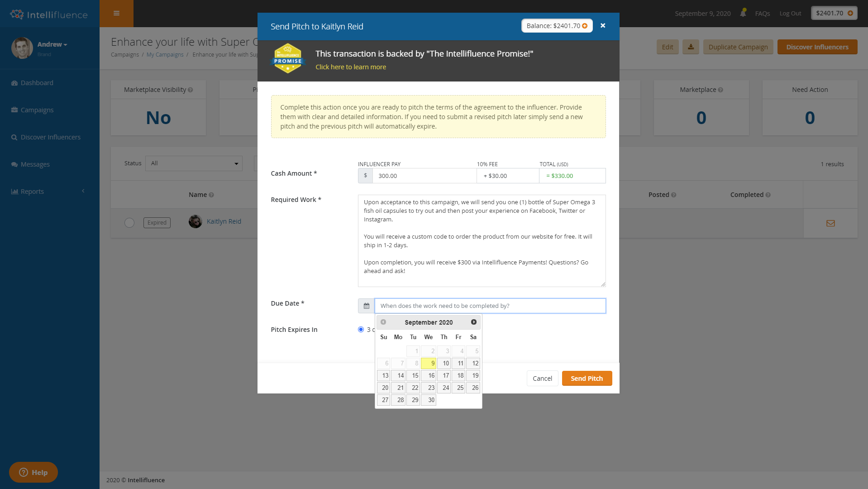Expand the Andrew account menu
The height and width of the screenshot is (489, 868).
pyautogui.click(x=52, y=44)
